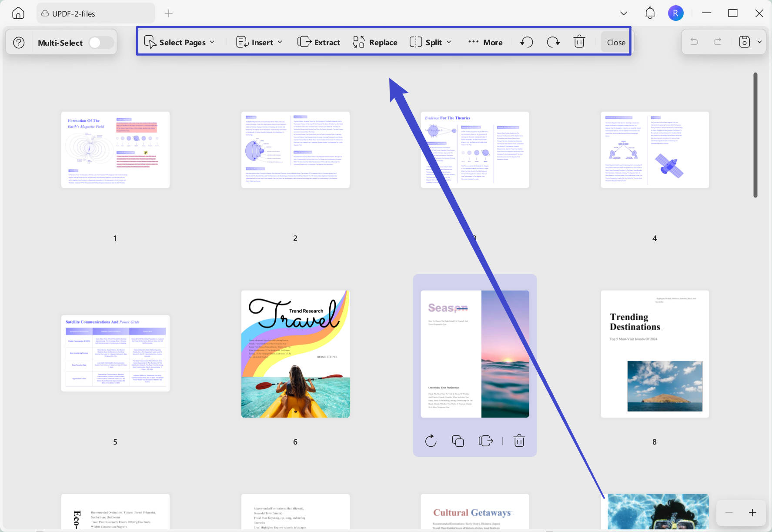The image size is (772, 532).
Task: Click the Undo arrow
Action: point(694,42)
